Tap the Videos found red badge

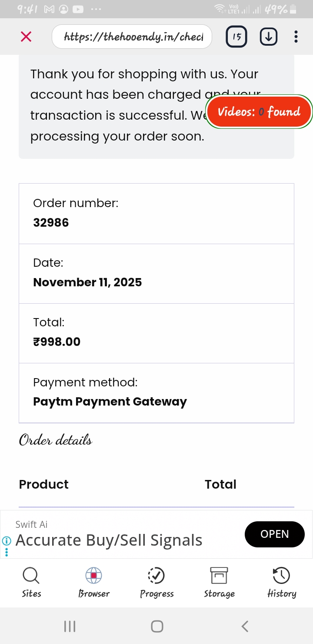(x=259, y=112)
